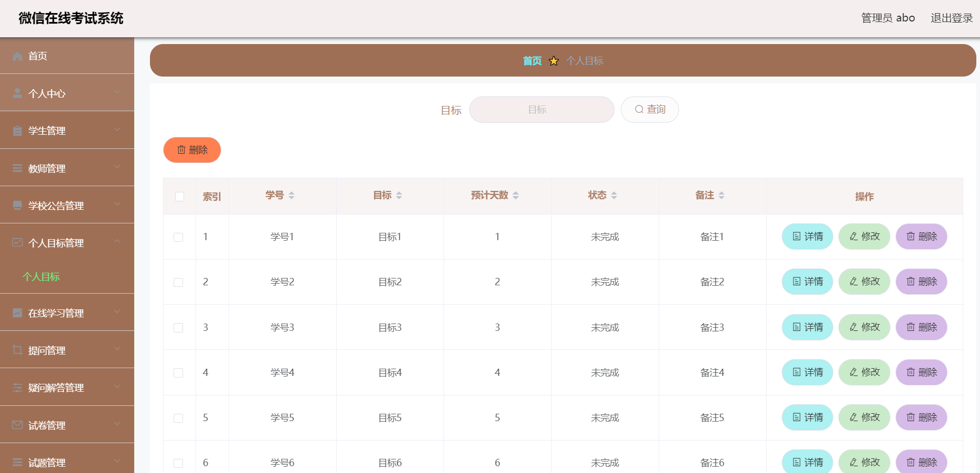Click the clipboard icon beside 学生管理
980x473 pixels.
pyautogui.click(x=17, y=131)
